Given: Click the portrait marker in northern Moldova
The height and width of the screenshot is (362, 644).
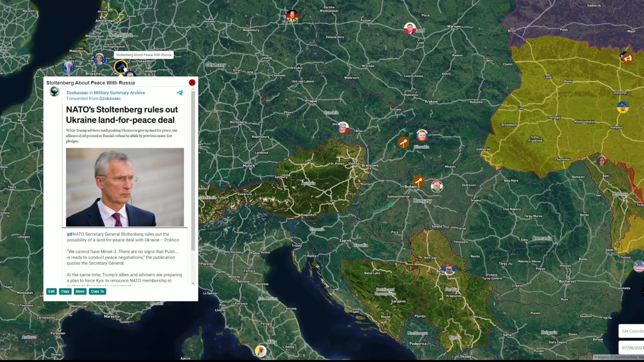Looking at the screenshot, I should (601, 160).
